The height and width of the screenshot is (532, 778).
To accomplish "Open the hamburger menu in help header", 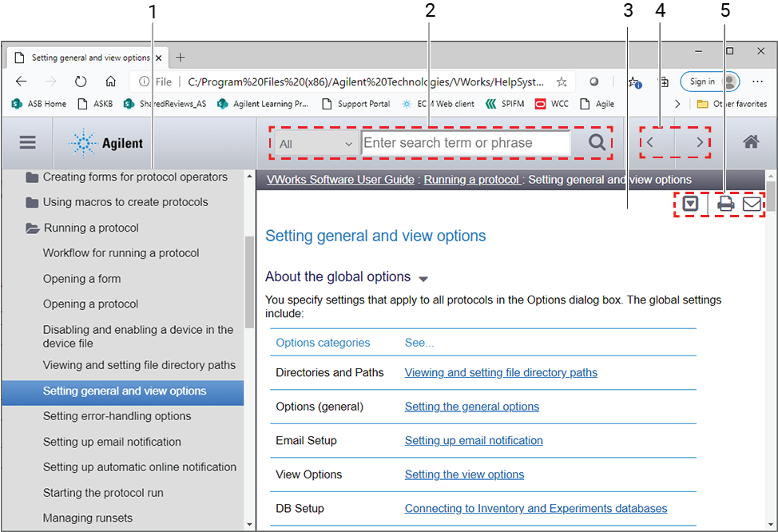I will point(28,143).
